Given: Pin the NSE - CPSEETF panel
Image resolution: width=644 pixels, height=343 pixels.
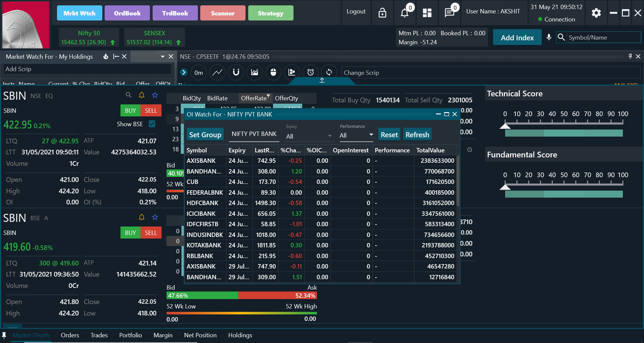Looking at the screenshot, I should click(x=630, y=56).
